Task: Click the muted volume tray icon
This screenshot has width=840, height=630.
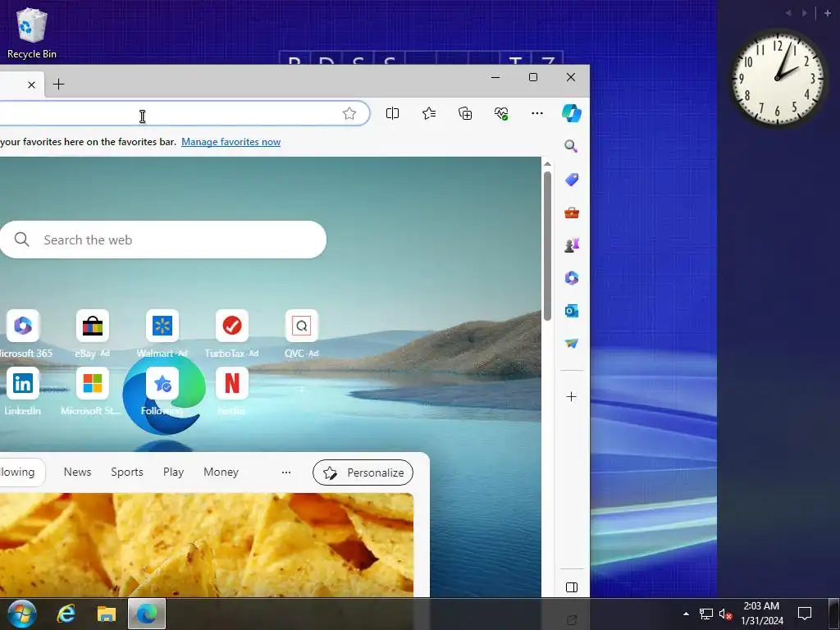Action: click(x=725, y=614)
